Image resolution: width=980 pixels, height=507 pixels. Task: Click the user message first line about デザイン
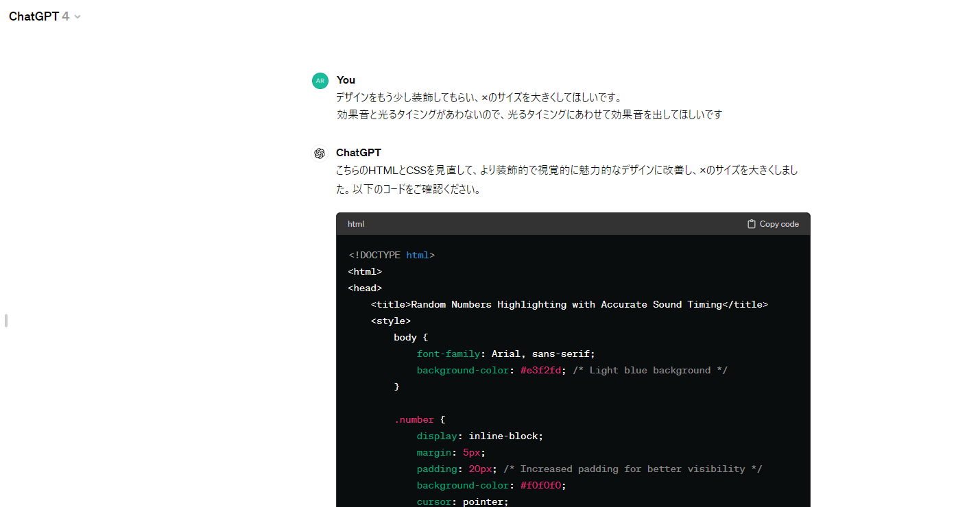click(479, 97)
